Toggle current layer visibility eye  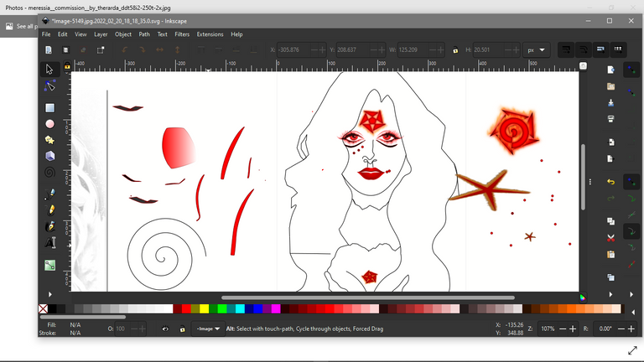165,328
